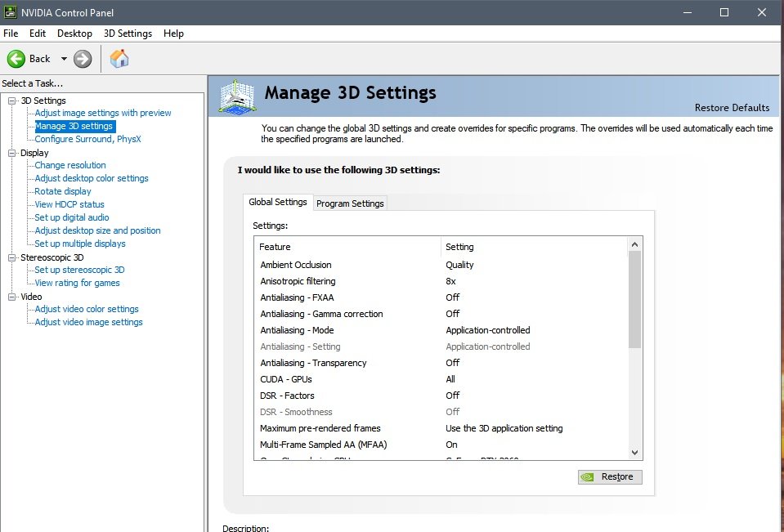The height and width of the screenshot is (532, 784).
Task: Collapse the Stereoscopic 3D tree node
Action: click(x=12, y=257)
